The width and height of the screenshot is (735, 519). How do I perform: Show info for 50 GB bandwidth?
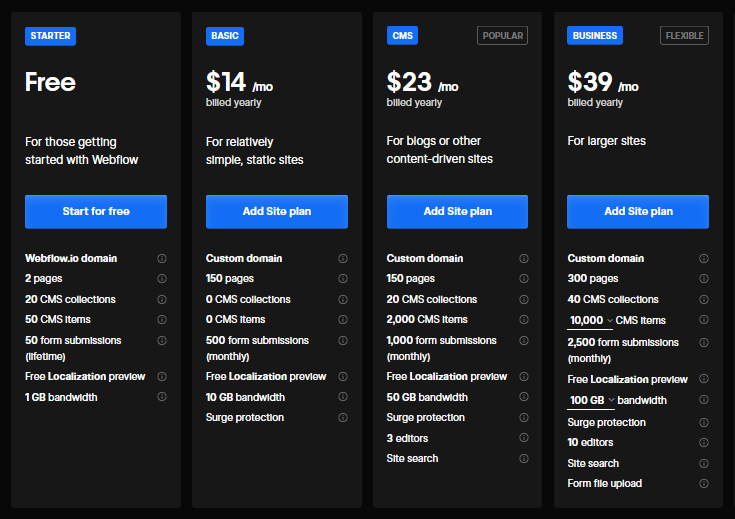pos(524,397)
